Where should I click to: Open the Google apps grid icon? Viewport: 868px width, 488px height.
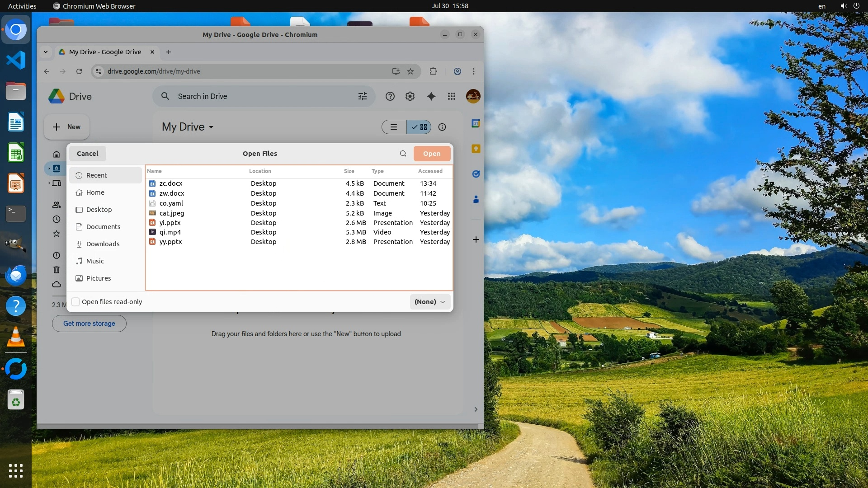click(452, 96)
